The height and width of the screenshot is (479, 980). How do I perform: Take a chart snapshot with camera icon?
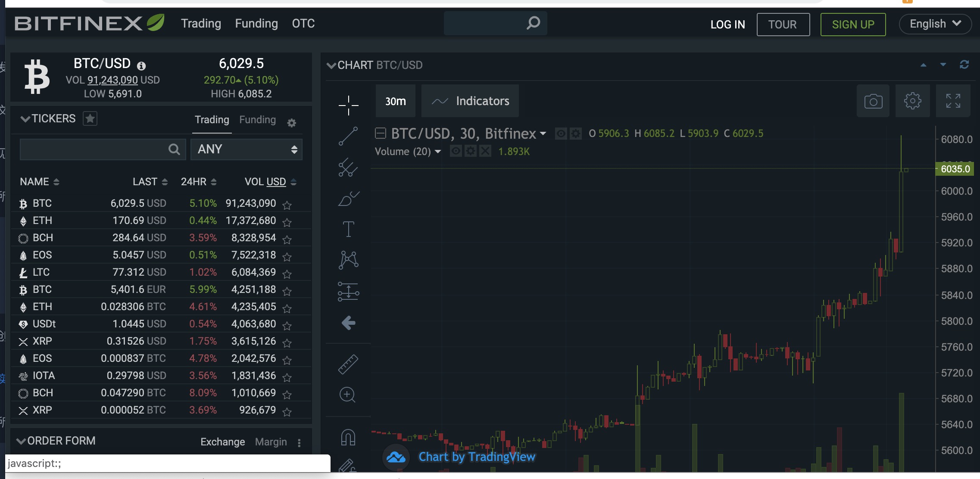click(873, 101)
